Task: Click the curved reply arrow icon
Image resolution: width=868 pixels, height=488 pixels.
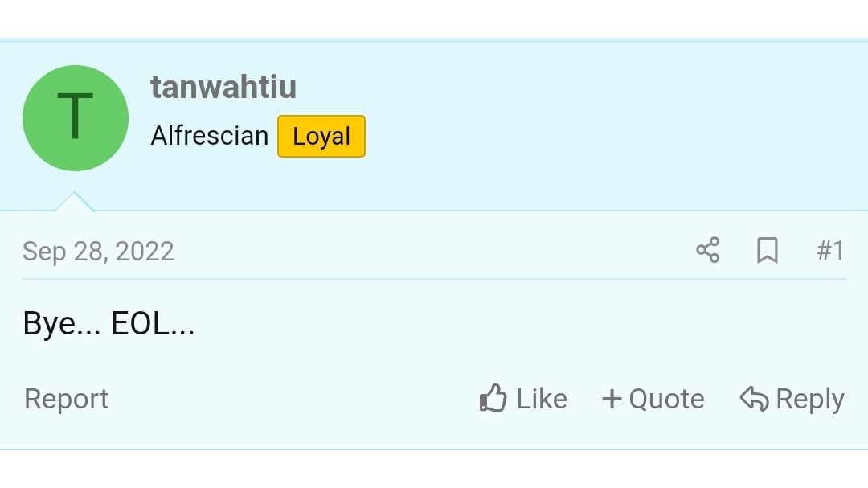Action: click(x=754, y=398)
